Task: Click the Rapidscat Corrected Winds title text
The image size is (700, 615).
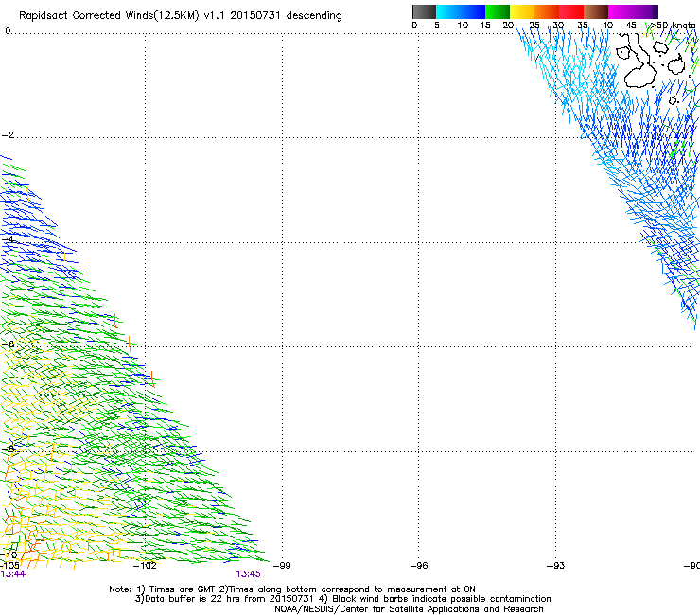Action: tap(181, 16)
